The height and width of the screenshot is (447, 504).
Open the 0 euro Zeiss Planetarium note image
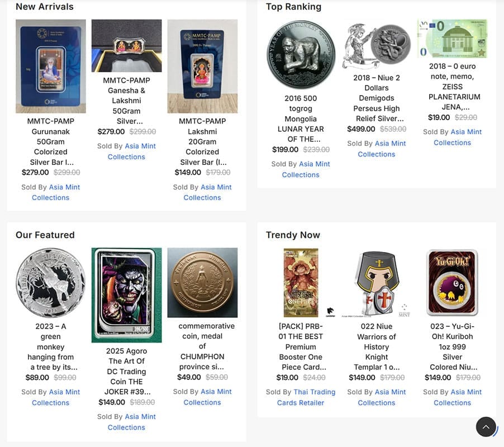tap(452, 39)
